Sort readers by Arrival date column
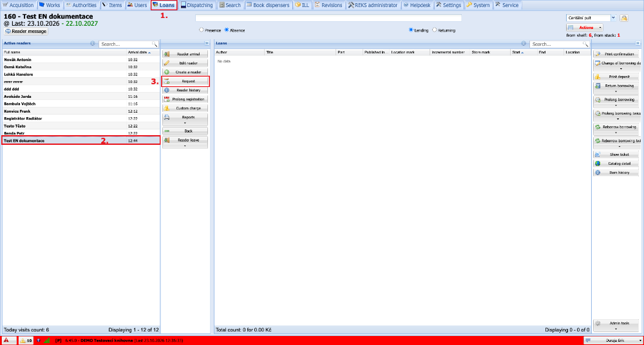644x345 pixels. coord(138,52)
